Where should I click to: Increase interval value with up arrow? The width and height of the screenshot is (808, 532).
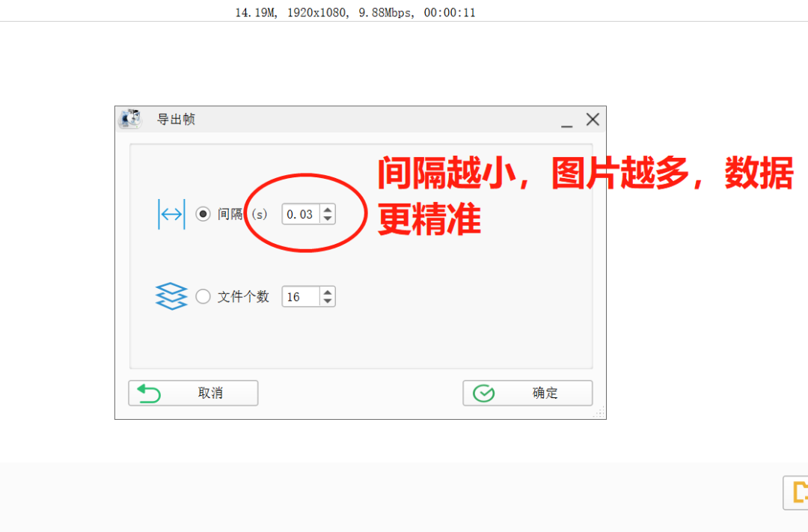[x=328, y=210]
